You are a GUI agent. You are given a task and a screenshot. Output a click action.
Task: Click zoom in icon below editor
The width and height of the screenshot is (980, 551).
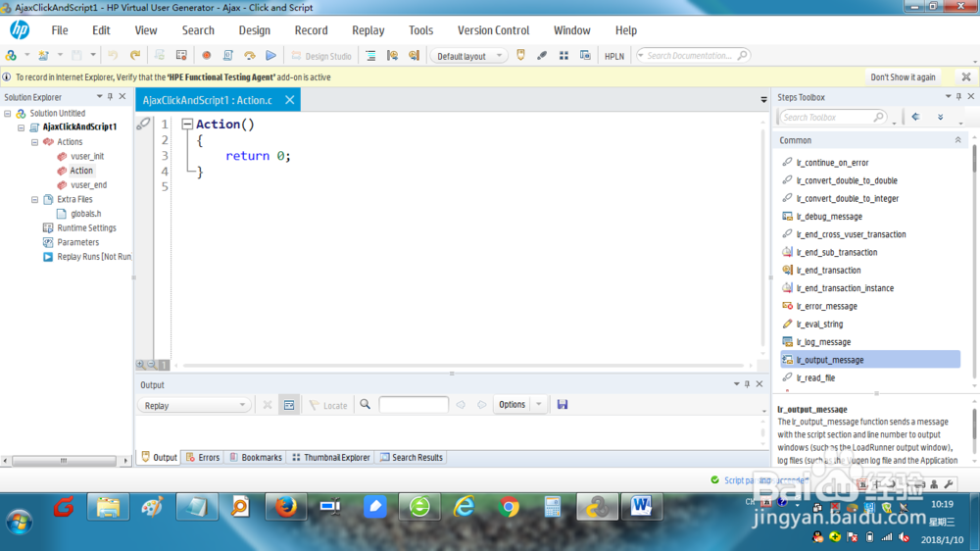coord(140,365)
